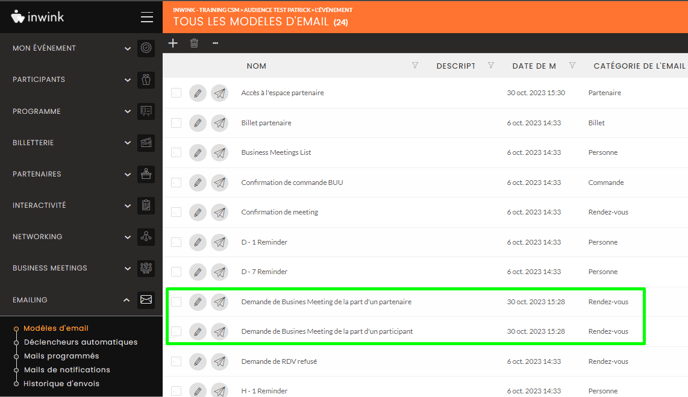Click the Participants sidebar icon

tap(146, 79)
